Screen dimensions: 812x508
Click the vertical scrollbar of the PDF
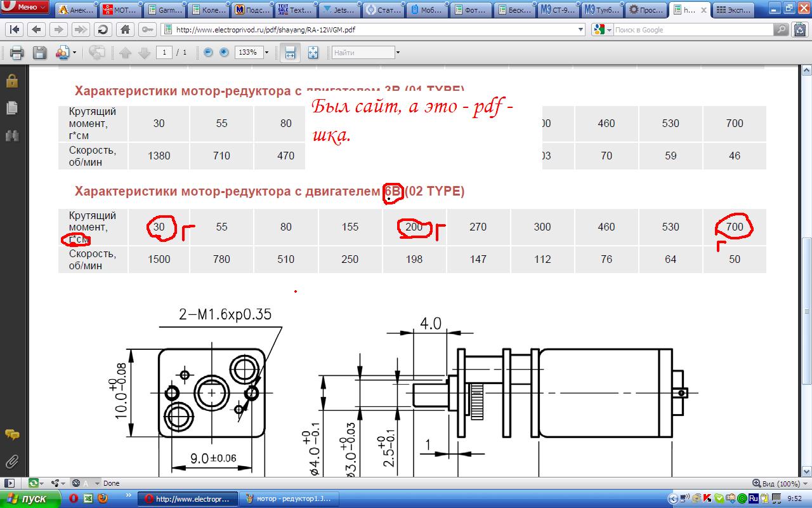coord(806,271)
